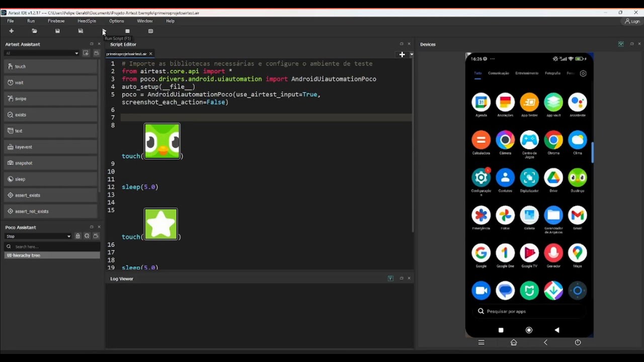Image resolution: width=644 pixels, height=362 pixels.
Task: Close the primeiroprojetoairtest.air tab
Action: [150, 54]
